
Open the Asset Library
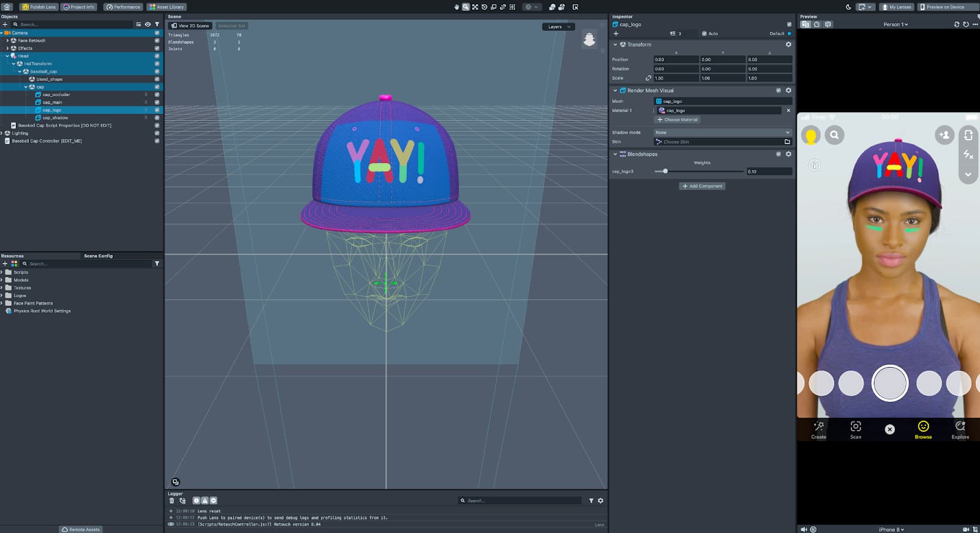pos(167,7)
